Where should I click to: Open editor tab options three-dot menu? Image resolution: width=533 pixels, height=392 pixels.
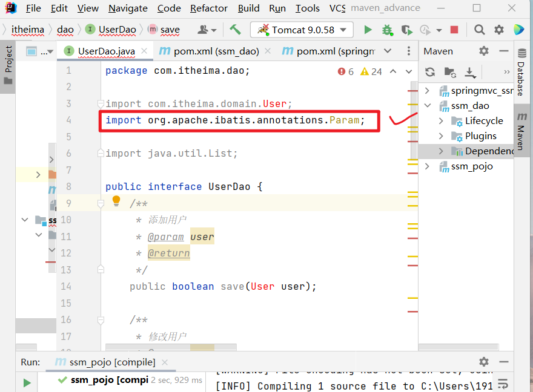pyautogui.click(x=409, y=51)
